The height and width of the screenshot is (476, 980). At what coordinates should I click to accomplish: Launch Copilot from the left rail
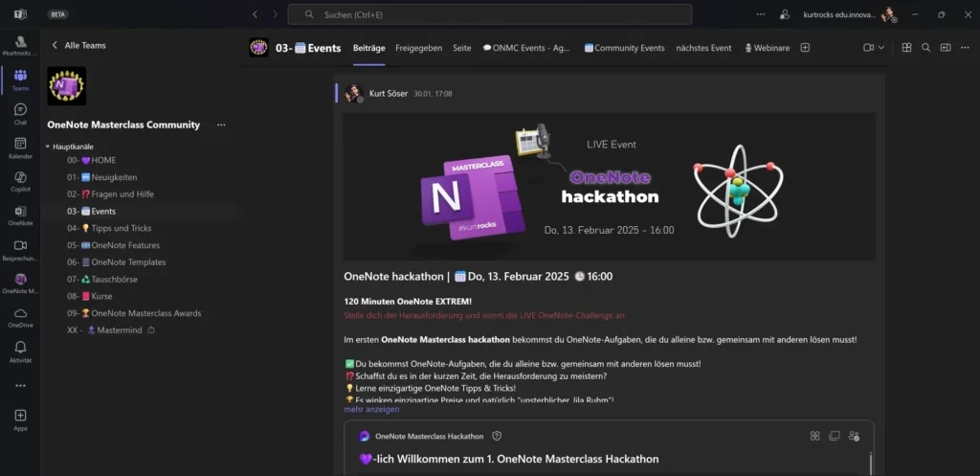[20, 181]
